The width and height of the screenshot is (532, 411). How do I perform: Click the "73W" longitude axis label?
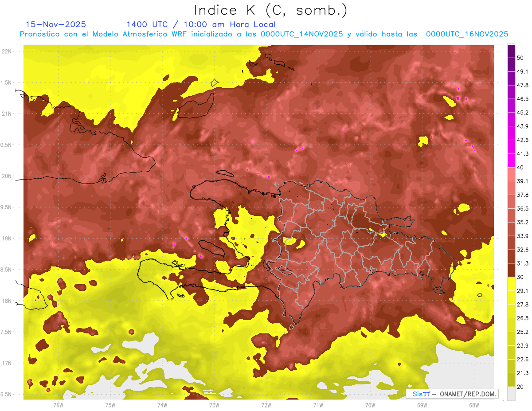(214, 405)
